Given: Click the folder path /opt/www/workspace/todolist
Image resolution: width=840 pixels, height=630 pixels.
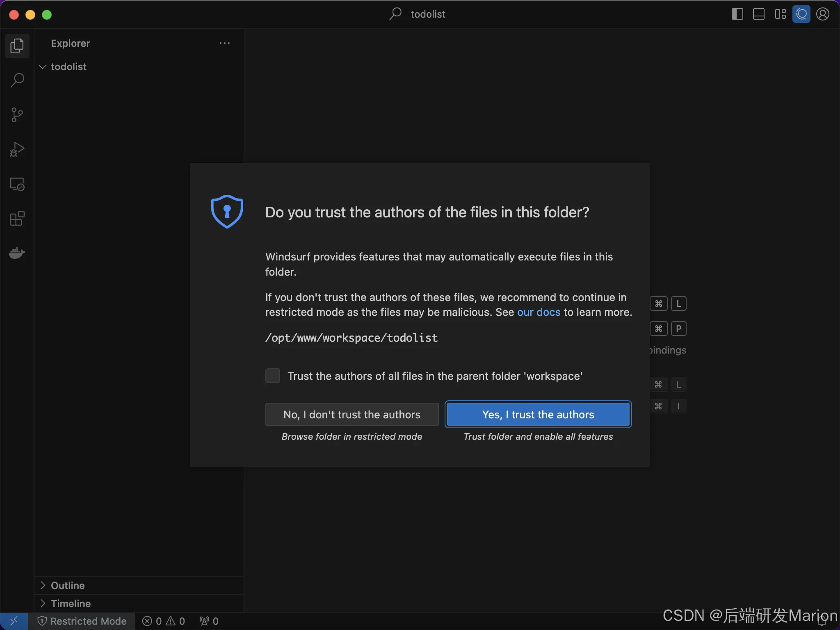Looking at the screenshot, I should [x=352, y=338].
